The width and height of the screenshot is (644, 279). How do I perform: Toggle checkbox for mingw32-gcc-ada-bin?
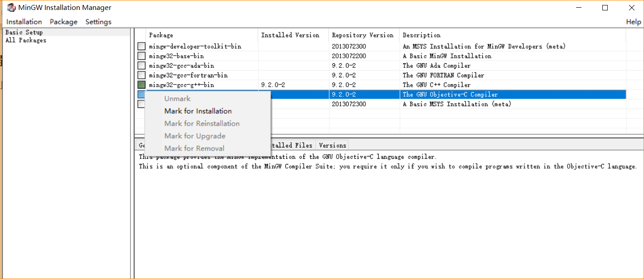[142, 66]
